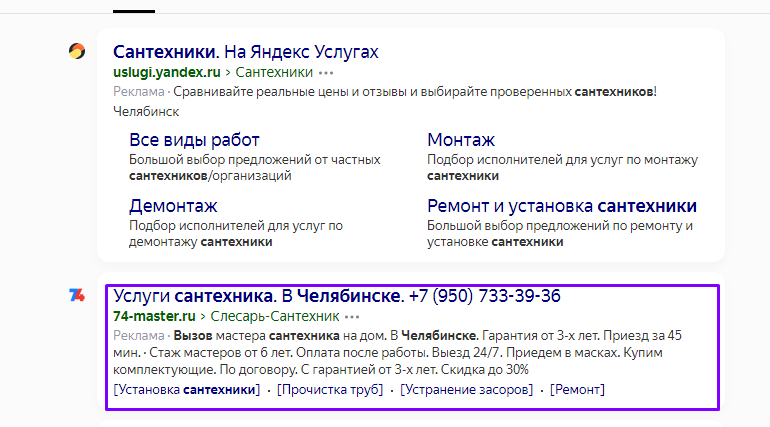Click the Слесарь-Сантехник breadcrumb link
Image resolution: width=770 pixels, height=427 pixels.
[275, 317]
